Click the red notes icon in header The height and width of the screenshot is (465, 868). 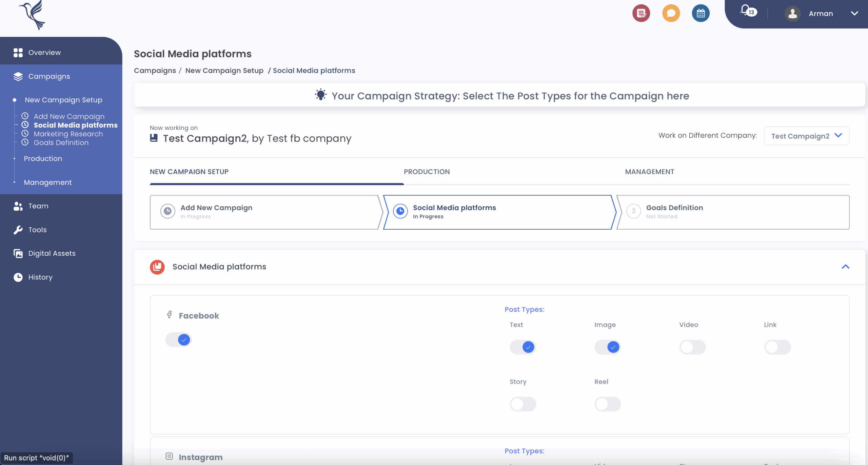[x=641, y=13]
